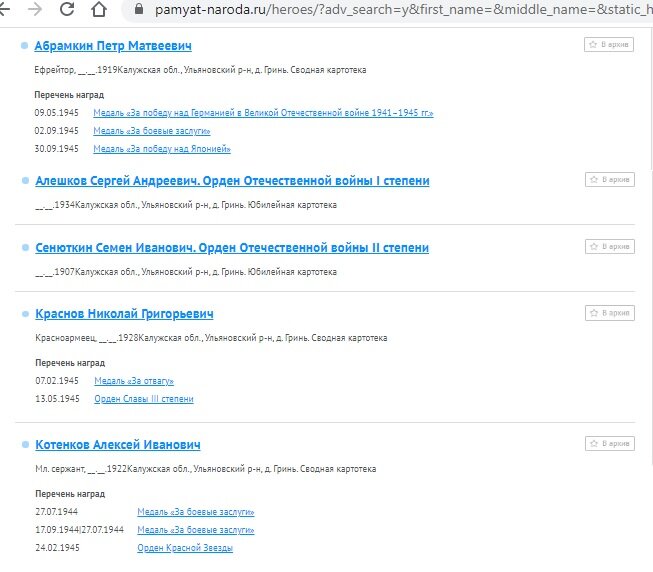The image size is (653, 572).
Task: Open Котенков's medal dated 17.09.1944|27.07.1944
Action: point(196,530)
